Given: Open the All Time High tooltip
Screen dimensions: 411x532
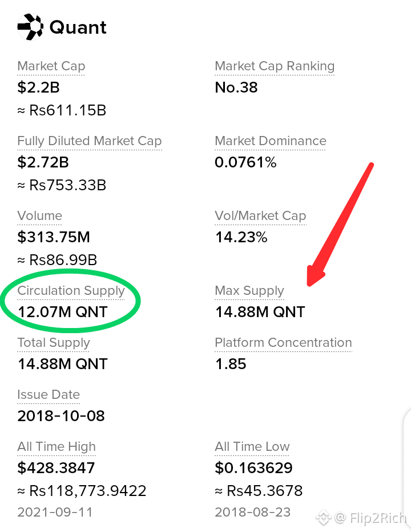Looking at the screenshot, I should pos(57,447).
